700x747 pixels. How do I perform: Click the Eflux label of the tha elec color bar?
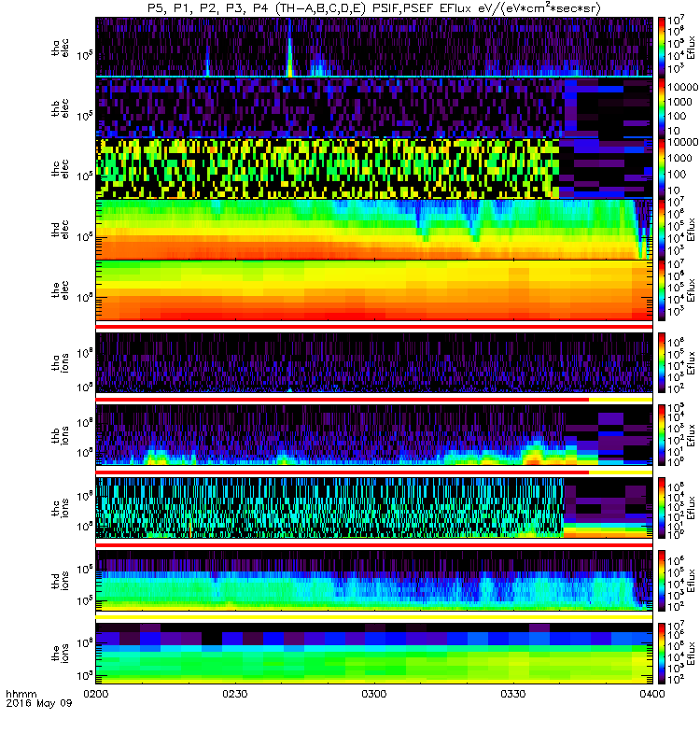tap(691, 48)
